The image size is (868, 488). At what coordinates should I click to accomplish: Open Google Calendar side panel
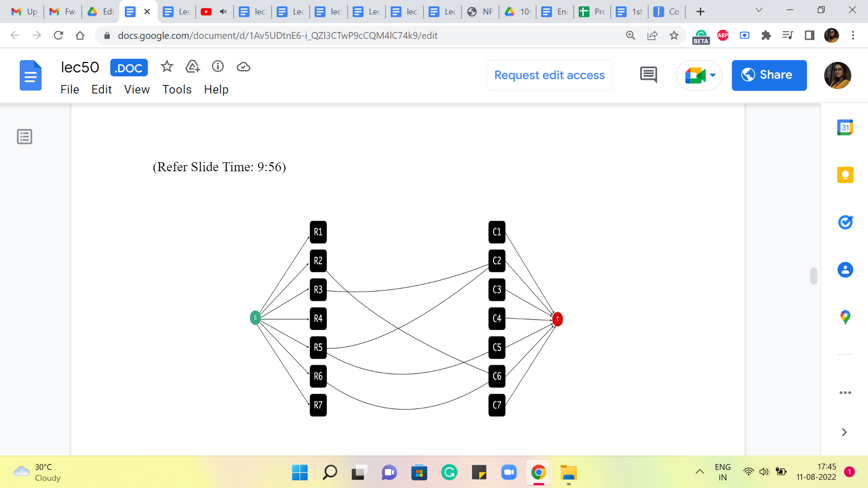click(845, 127)
